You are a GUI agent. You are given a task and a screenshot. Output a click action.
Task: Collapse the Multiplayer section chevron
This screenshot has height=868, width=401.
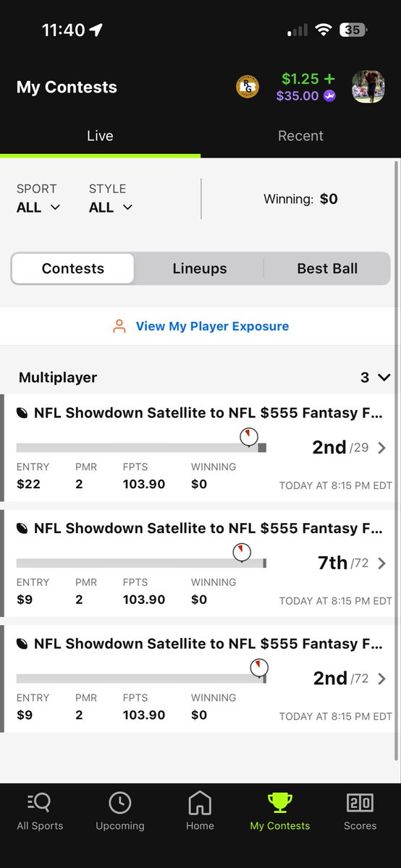click(384, 378)
